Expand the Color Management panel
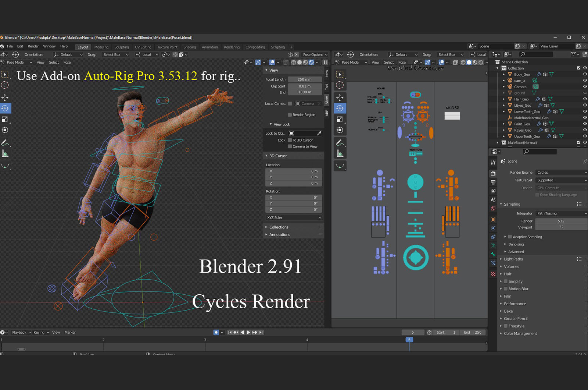The image size is (588, 390). click(520, 334)
